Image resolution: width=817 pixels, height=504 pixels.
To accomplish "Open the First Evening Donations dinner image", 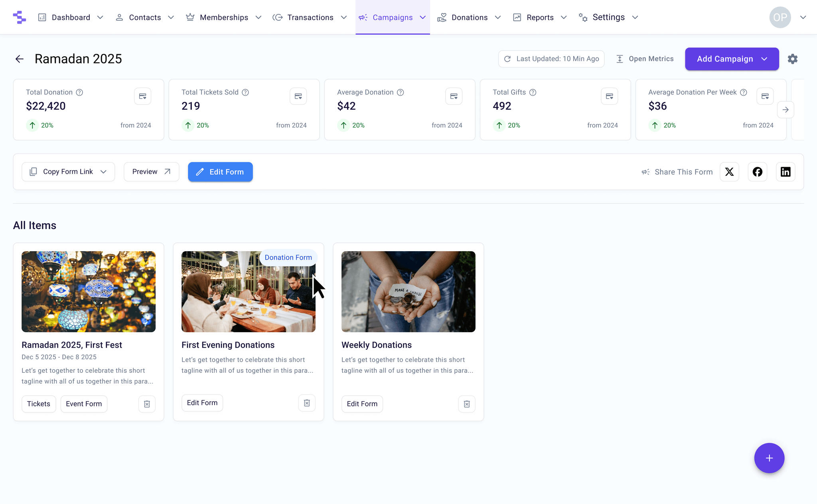I will pos(249,291).
